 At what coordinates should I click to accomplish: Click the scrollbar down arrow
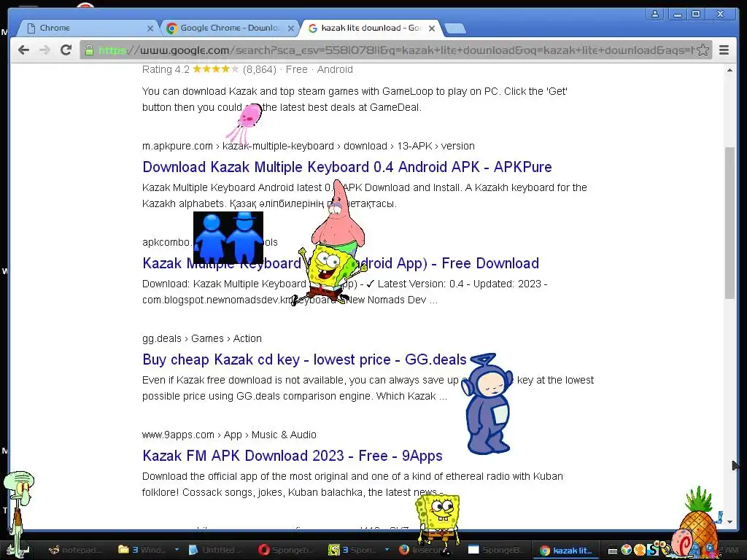(x=729, y=522)
